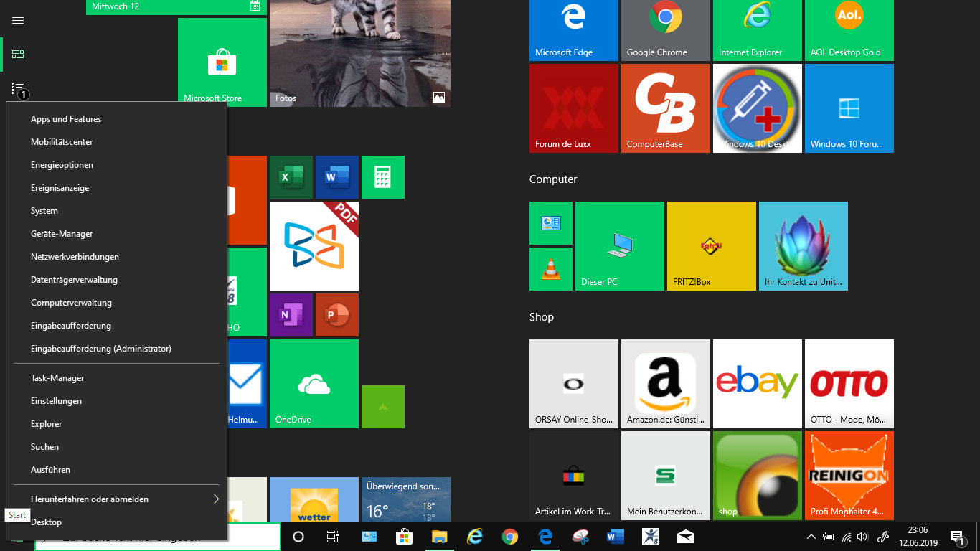Open the Dieser PC tile
This screenshot has width=980, height=551.
[x=619, y=246]
